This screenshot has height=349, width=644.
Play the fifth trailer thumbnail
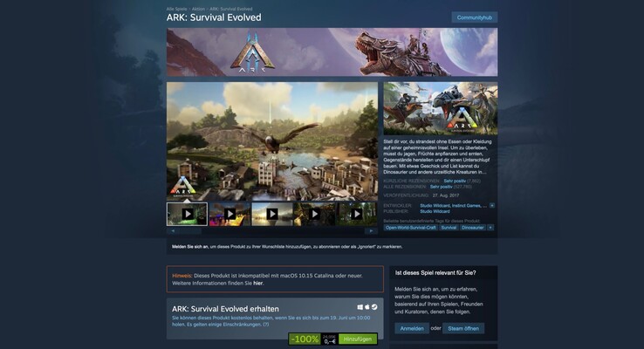click(x=357, y=214)
